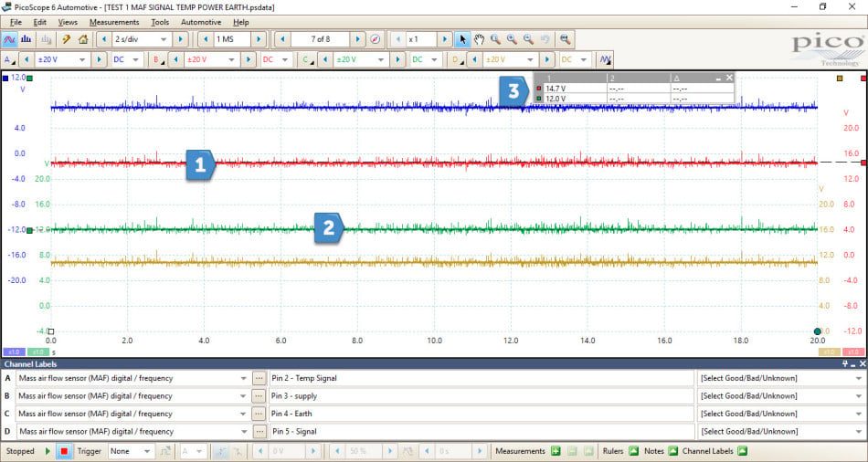Step timebase to the next value

click(x=180, y=39)
